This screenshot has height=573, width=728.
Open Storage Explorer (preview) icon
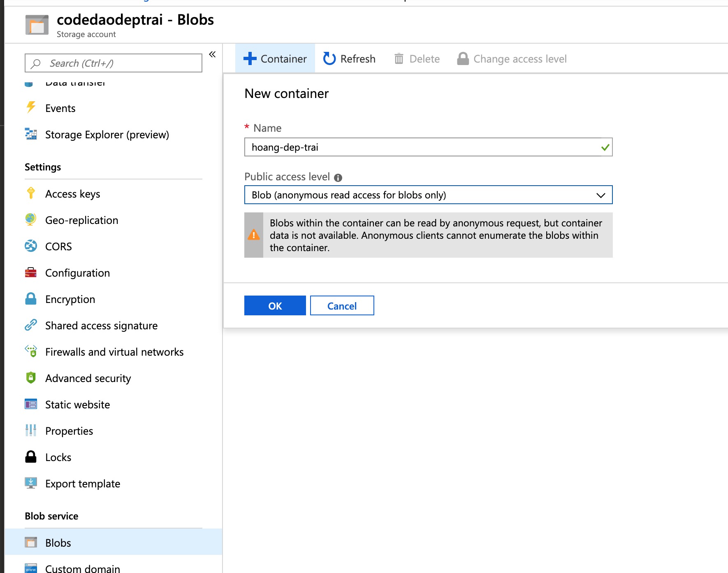coord(31,134)
